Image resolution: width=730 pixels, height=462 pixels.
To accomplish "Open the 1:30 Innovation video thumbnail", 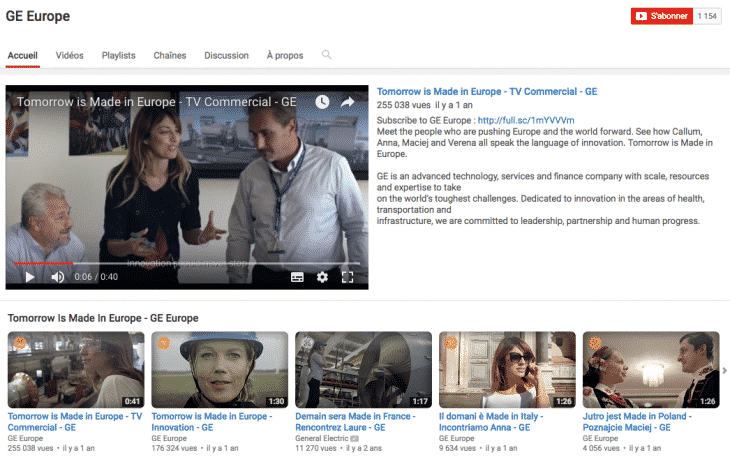I will point(220,370).
